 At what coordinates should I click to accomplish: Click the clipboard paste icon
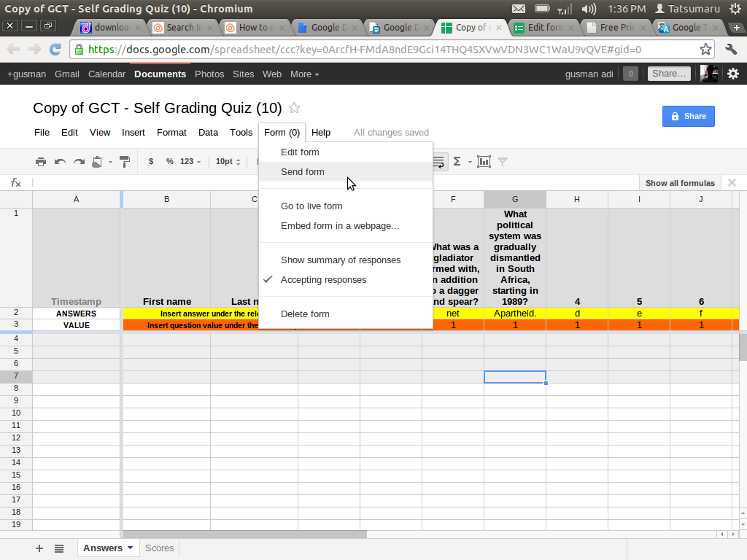click(x=97, y=162)
